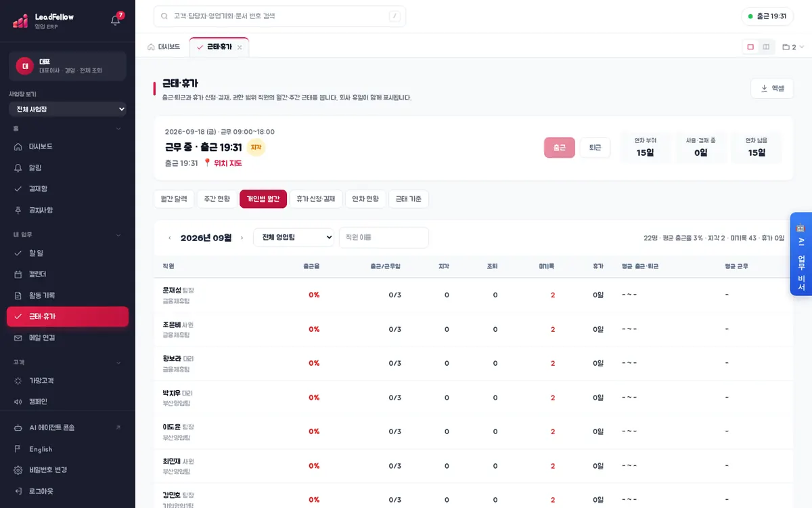Select the 연차 현황 sub-tab

(365, 198)
